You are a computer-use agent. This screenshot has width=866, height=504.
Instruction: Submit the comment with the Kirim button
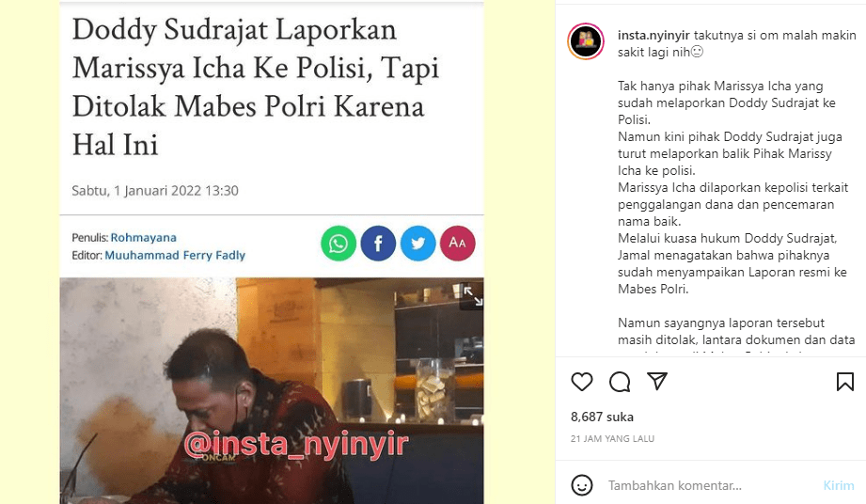click(x=839, y=485)
